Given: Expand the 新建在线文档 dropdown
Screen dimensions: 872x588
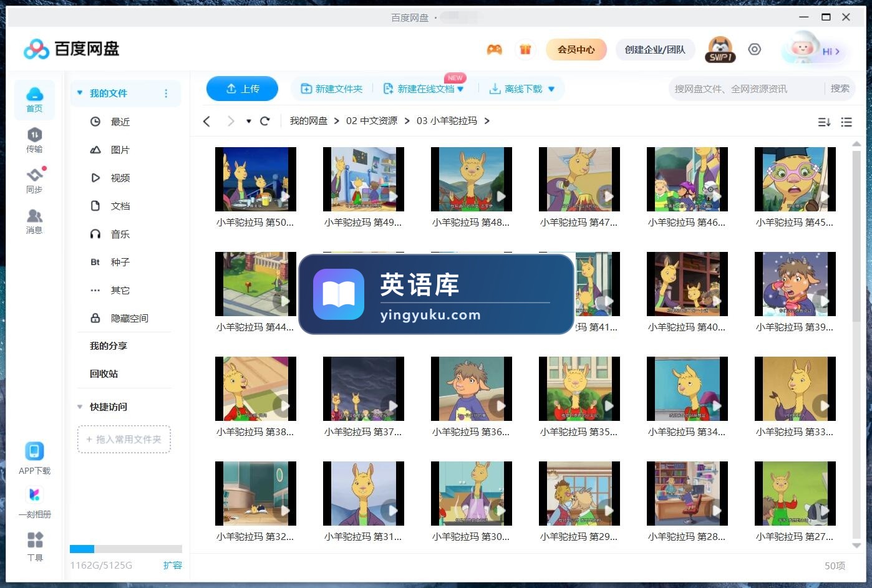Looking at the screenshot, I should coord(460,89).
